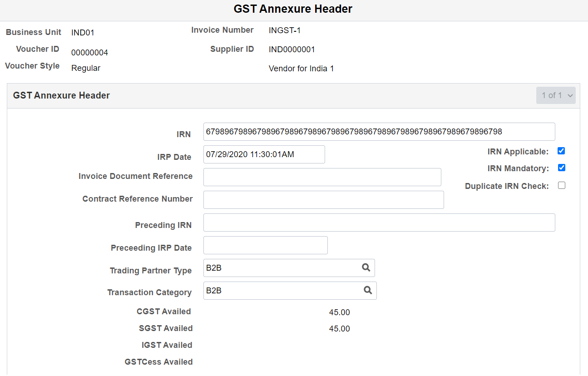This screenshot has height=376, width=588.
Task: Disable the IRN Mandatory checkbox
Action: click(562, 168)
